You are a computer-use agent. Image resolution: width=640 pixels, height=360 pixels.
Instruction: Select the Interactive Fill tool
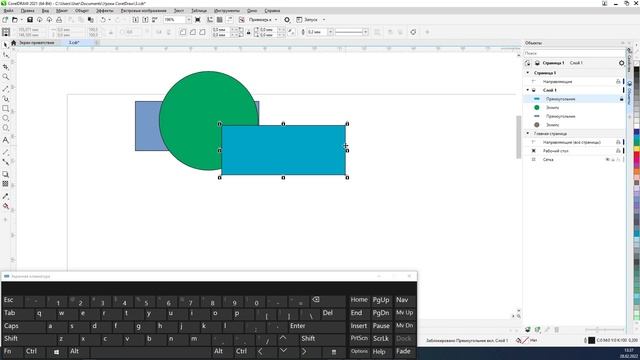(5, 207)
